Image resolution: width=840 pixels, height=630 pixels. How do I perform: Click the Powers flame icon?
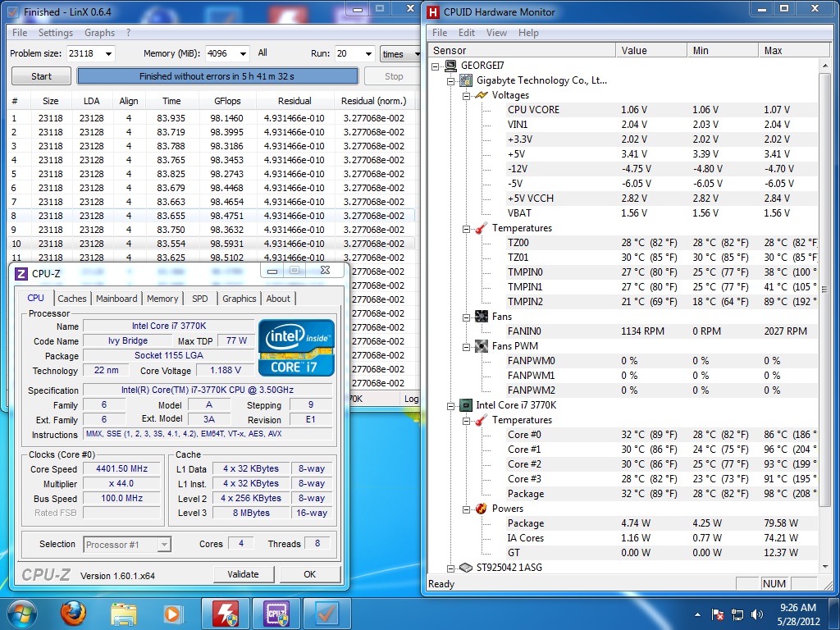pyautogui.click(x=481, y=509)
